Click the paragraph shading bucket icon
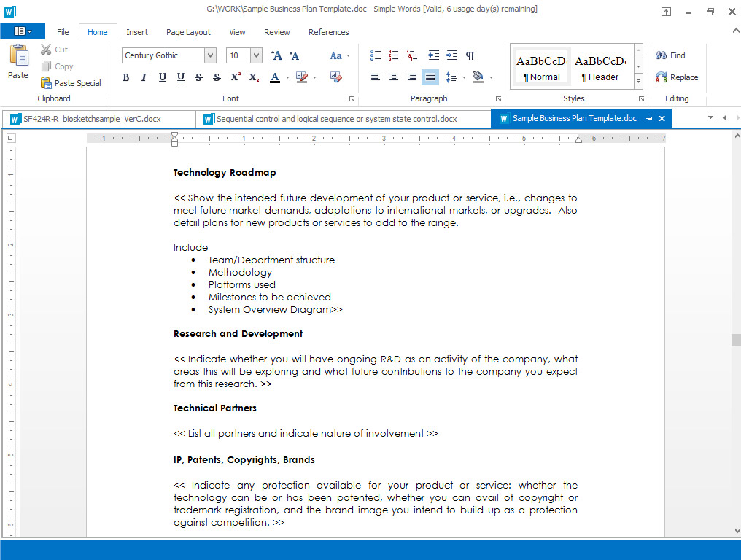 [478, 77]
